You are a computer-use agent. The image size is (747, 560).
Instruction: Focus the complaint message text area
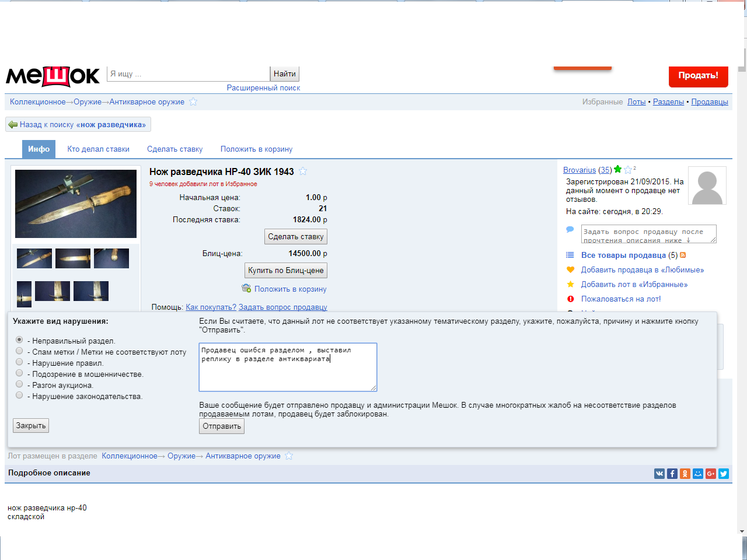click(x=288, y=367)
